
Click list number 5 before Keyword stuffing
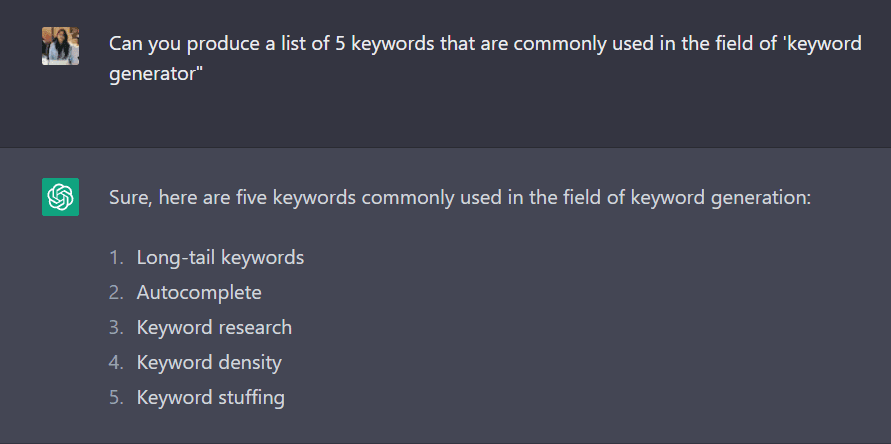116,397
